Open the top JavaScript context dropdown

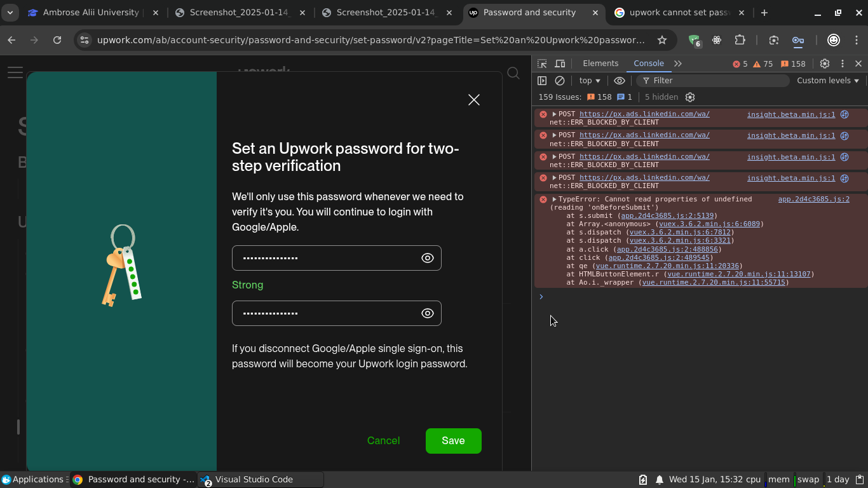pos(590,81)
